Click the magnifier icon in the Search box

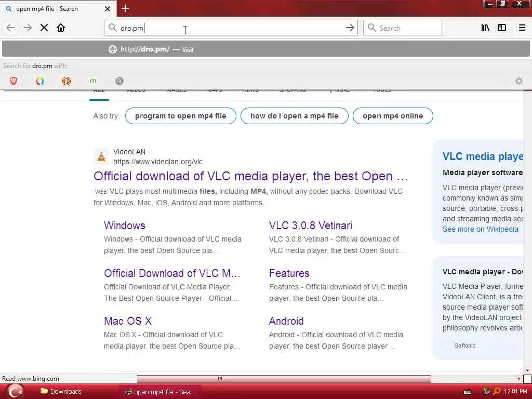pos(372,28)
